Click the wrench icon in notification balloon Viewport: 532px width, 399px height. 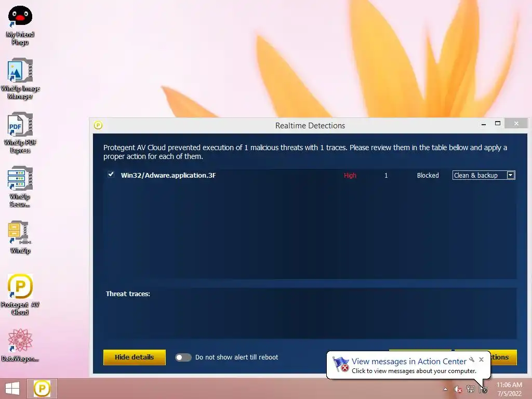[x=472, y=360]
